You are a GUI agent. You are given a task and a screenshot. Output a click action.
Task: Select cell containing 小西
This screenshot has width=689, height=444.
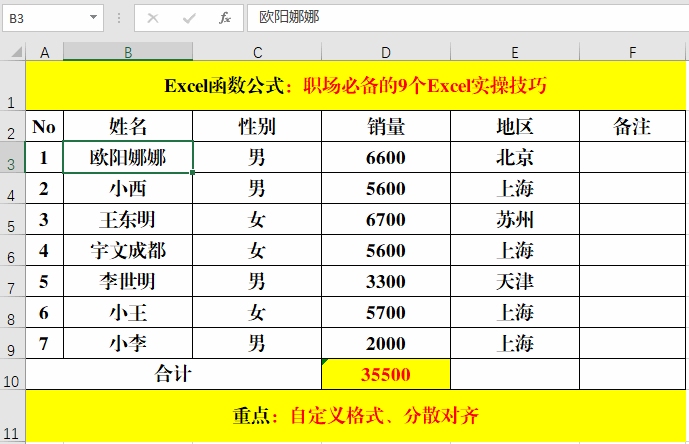[x=128, y=188]
